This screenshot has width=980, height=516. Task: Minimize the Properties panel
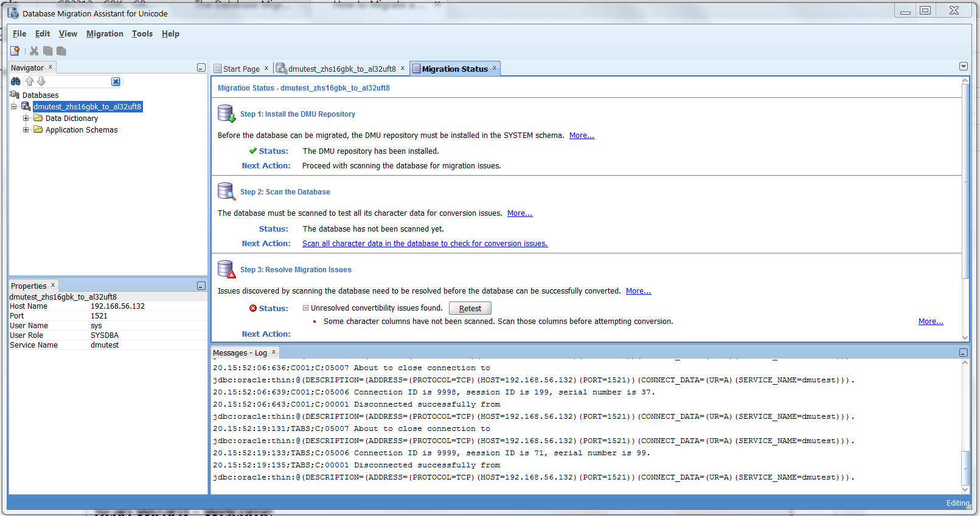tap(201, 286)
